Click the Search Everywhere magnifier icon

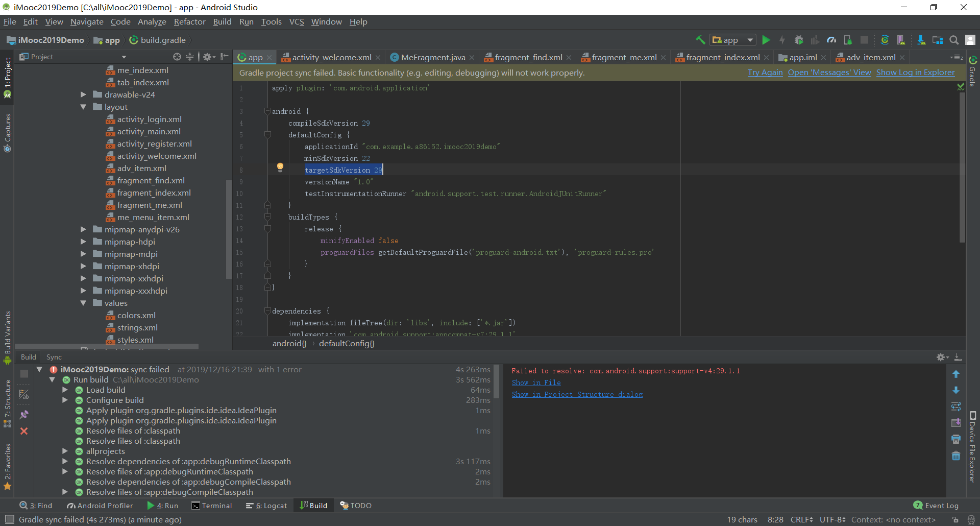click(954, 40)
